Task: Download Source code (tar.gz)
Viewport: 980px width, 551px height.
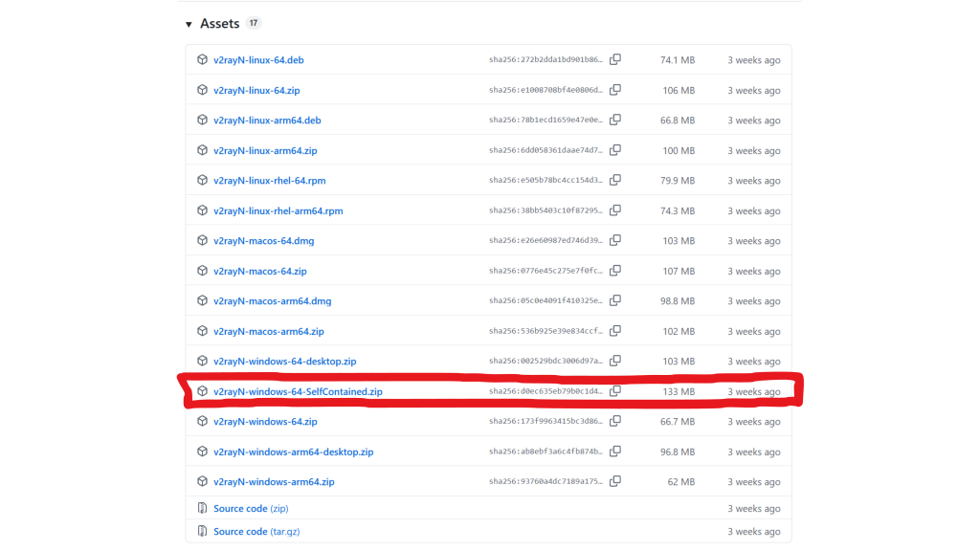Action: click(256, 532)
